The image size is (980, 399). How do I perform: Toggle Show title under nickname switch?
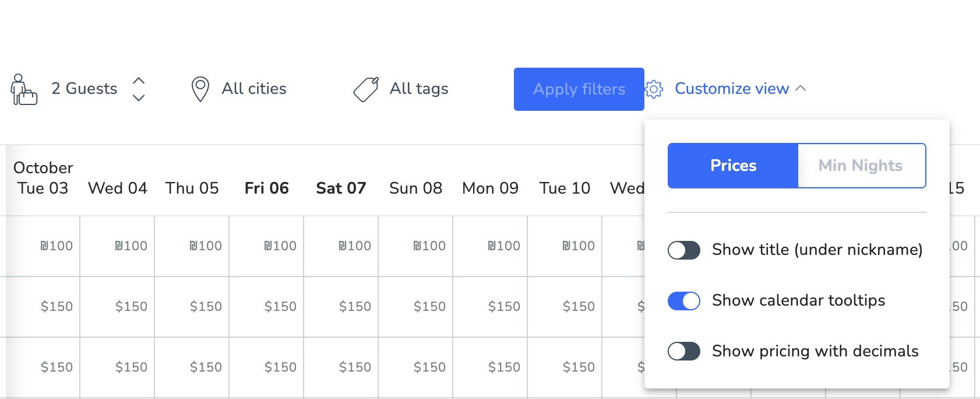pyautogui.click(x=684, y=250)
